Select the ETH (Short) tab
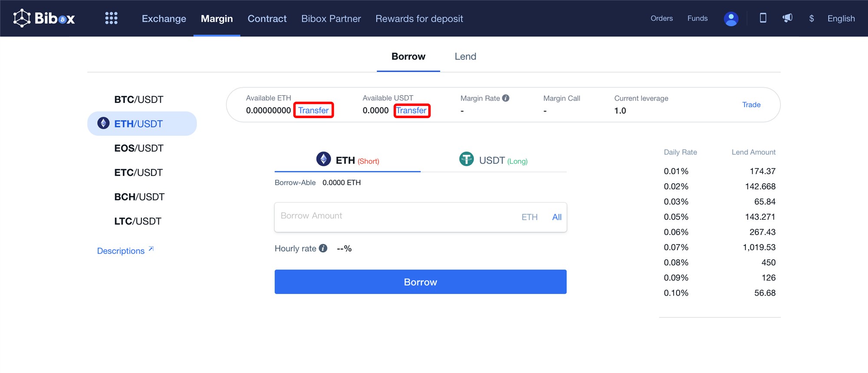 click(348, 160)
